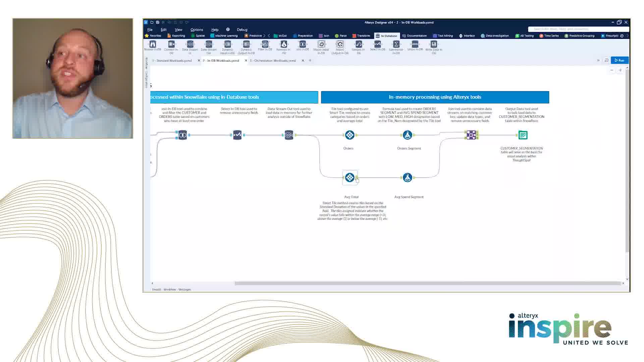Select the Browse In-DB tool
This screenshot has width=644, height=362.
pos(153,46)
